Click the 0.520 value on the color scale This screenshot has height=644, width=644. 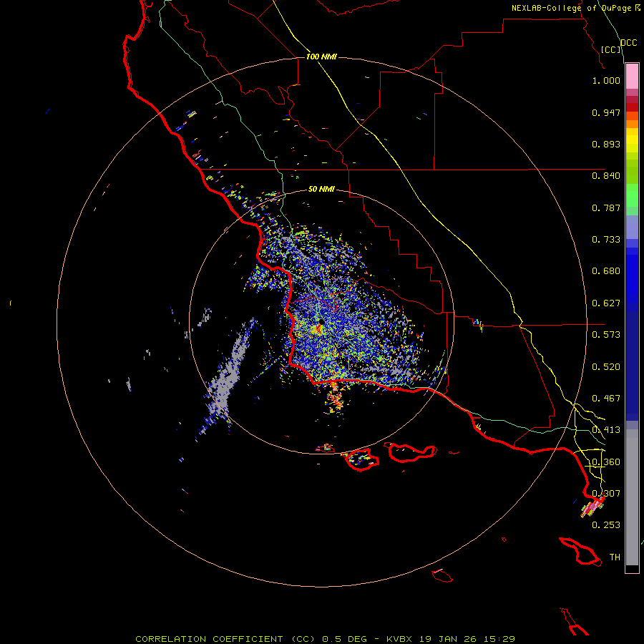606,367
